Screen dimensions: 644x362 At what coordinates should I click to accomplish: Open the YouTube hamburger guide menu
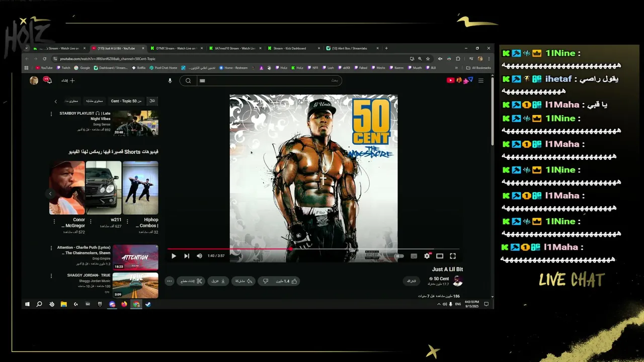481,80
